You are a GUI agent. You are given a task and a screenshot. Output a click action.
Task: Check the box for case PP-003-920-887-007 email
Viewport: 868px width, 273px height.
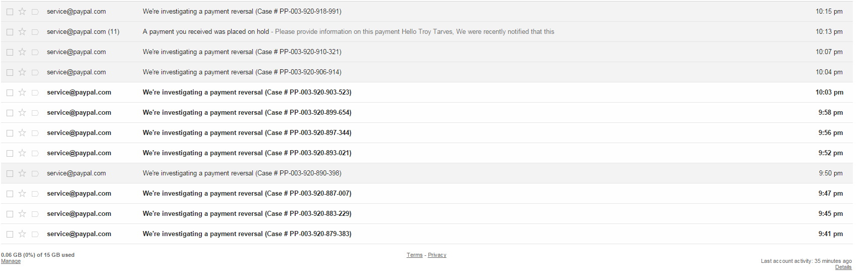[x=10, y=194]
